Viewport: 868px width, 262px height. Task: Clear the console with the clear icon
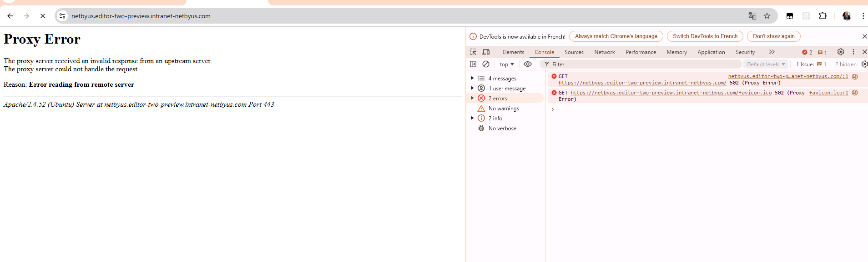[486, 64]
